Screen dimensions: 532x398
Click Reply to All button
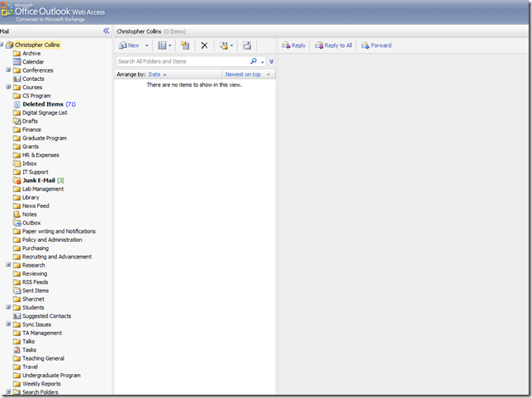[x=333, y=45]
